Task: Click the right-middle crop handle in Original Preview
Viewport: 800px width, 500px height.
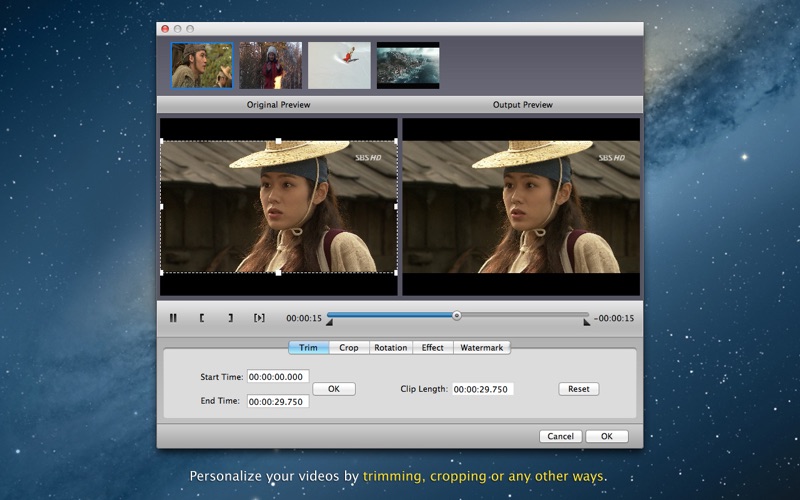Action: point(396,207)
